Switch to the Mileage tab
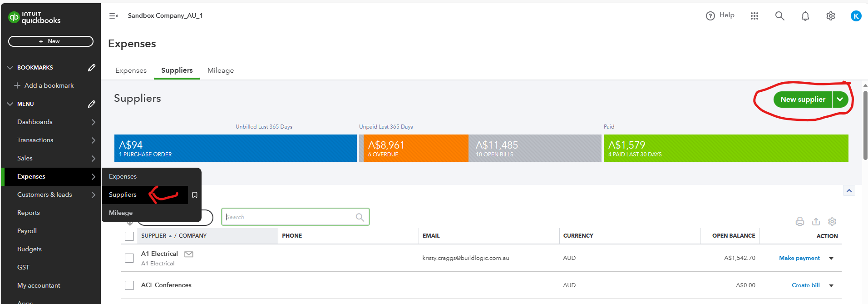The width and height of the screenshot is (868, 304). click(221, 70)
